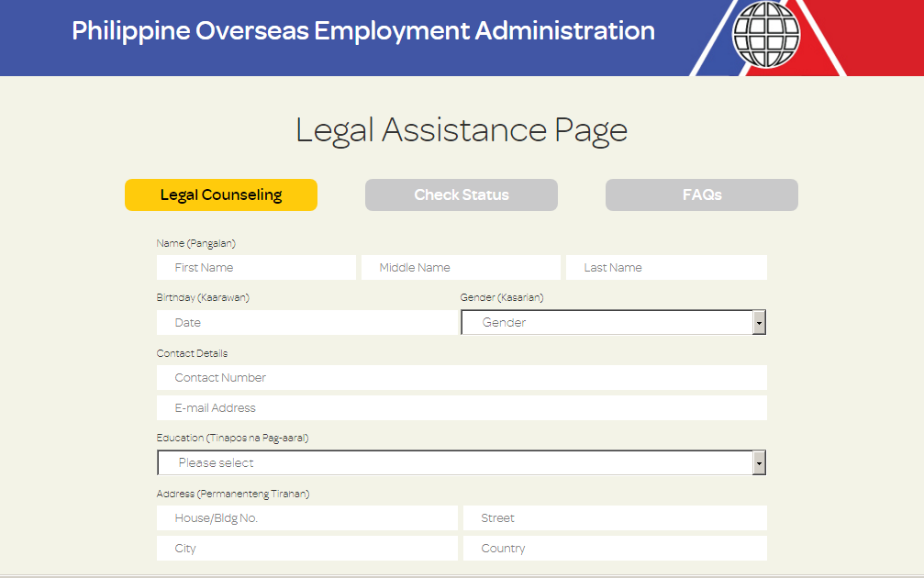This screenshot has height=578, width=924.
Task: Click the POEA globe logo icon
Action: (765, 35)
